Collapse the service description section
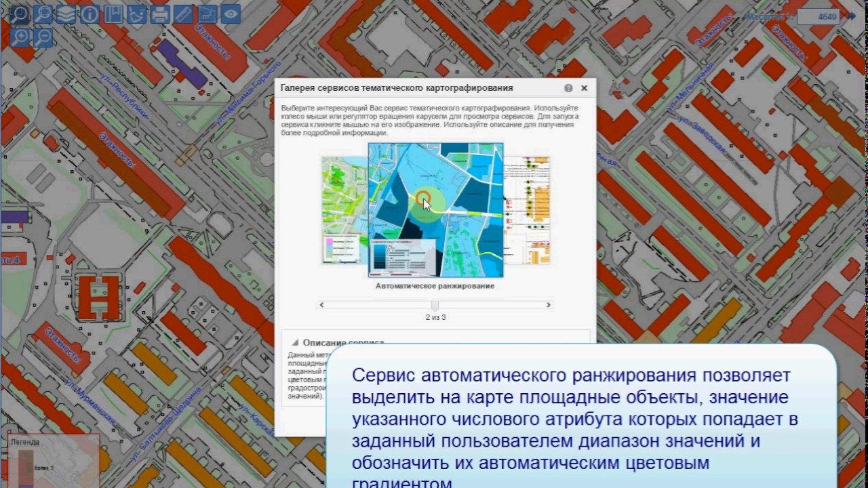The height and width of the screenshot is (488, 868). pos(296,343)
